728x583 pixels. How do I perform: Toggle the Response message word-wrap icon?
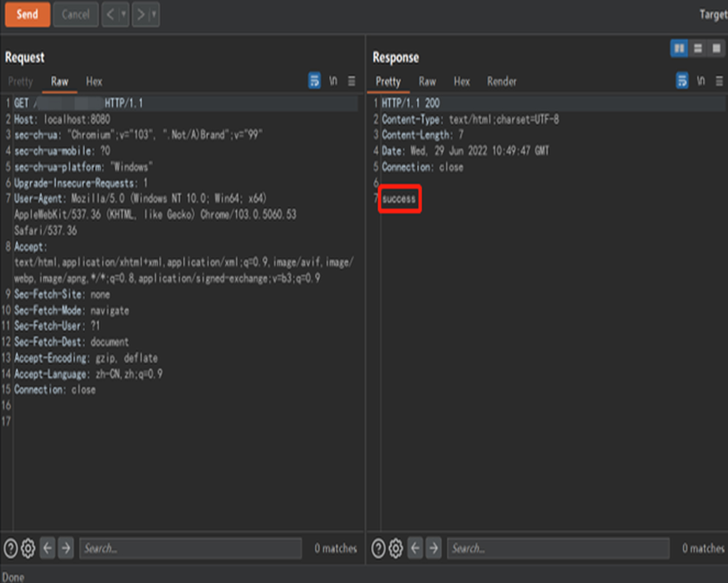pos(682,81)
